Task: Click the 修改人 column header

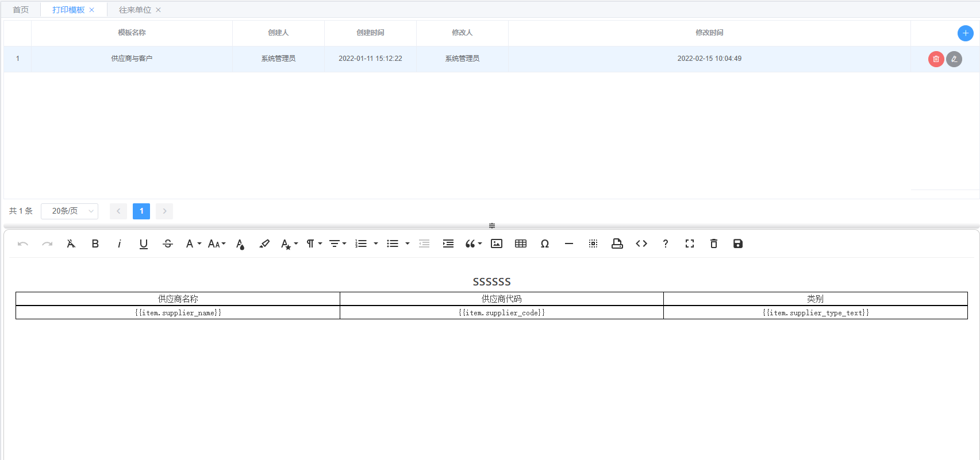Action: click(x=462, y=33)
